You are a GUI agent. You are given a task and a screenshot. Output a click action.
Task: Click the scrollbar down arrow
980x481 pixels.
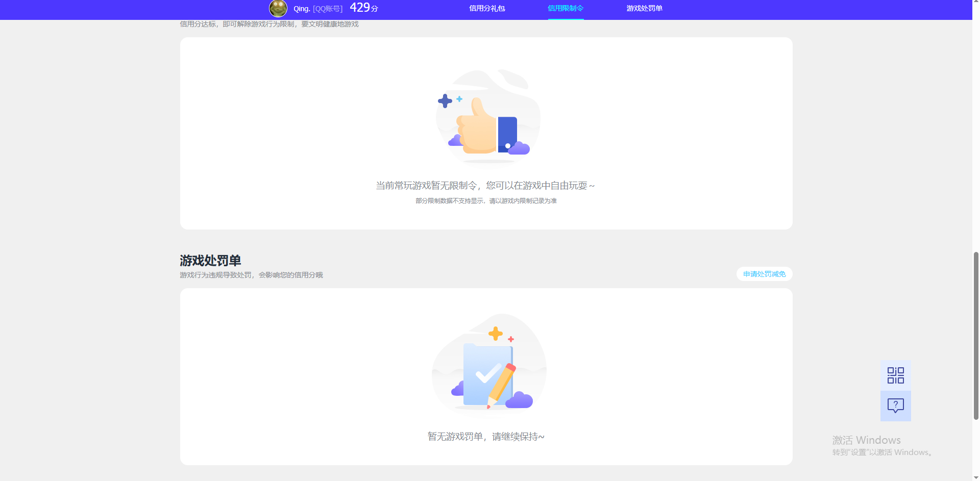[x=976, y=477]
